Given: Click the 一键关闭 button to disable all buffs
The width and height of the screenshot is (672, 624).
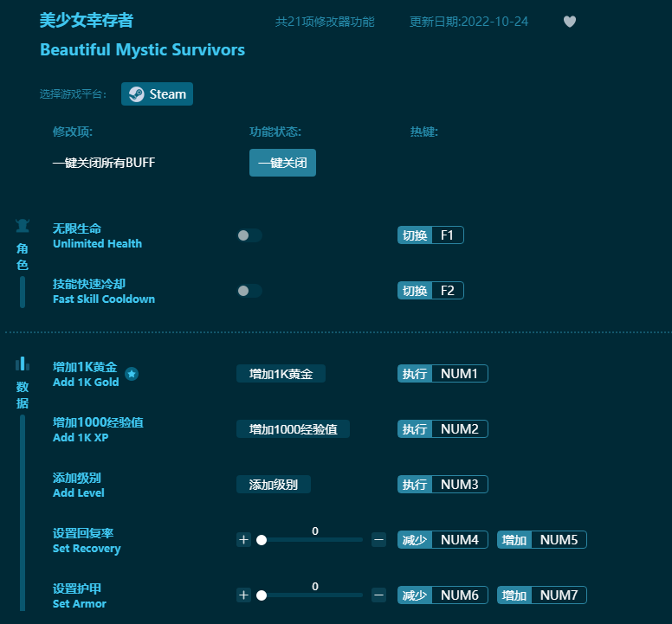Looking at the screenshot, I should pyautogui.click(x=282, y=163).
